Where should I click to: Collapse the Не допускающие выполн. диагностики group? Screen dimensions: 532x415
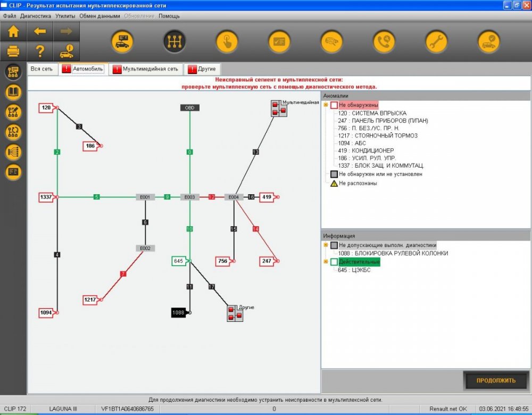(x=326, y=245)
